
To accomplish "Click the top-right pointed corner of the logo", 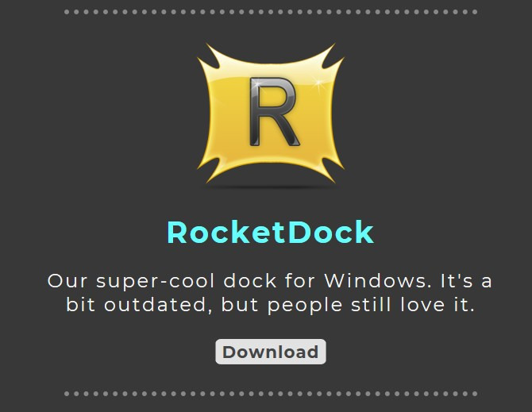I will click(x=333, y=56).
